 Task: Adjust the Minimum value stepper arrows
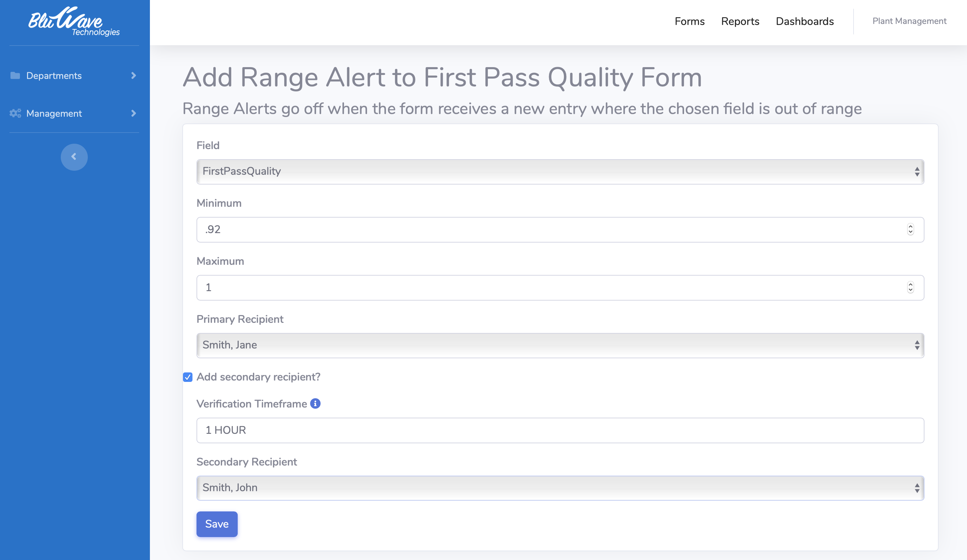click(x=911, y=229)
